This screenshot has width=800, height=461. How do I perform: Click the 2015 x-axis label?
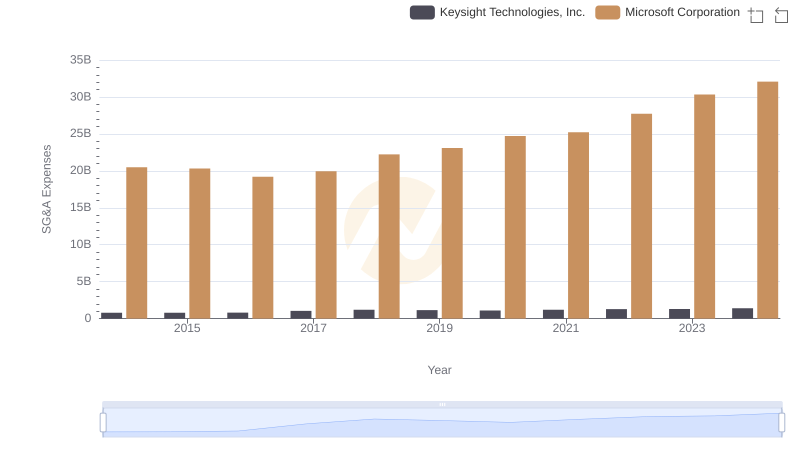coord(187,328)
